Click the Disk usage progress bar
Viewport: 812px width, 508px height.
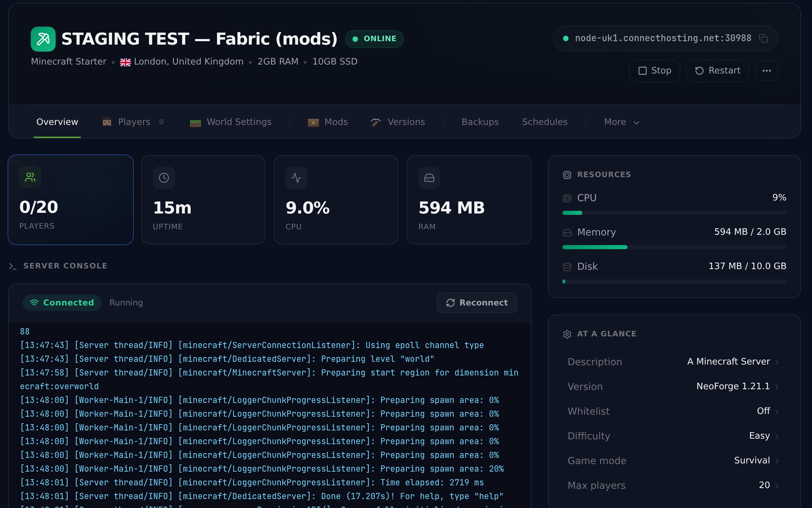674,281
